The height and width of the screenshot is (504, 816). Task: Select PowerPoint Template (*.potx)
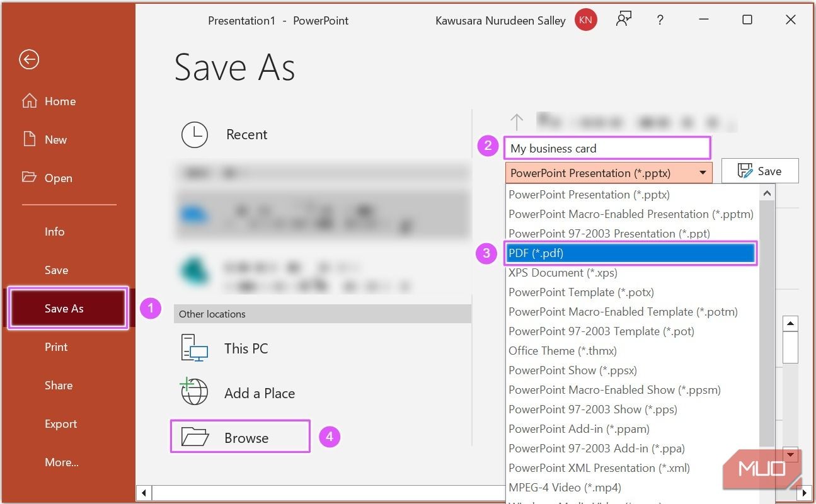pos(633,292)
